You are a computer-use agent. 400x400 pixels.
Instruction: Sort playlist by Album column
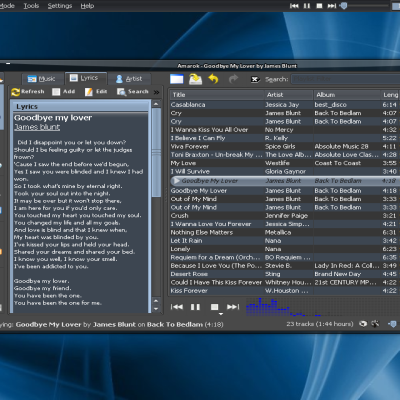[x=347, y=95]
